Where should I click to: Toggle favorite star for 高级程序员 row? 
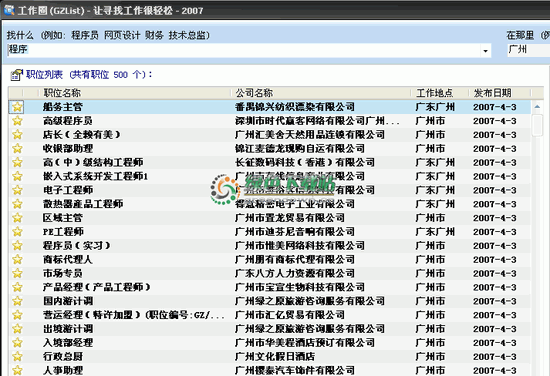pyautogui.click(x=17, y=121)
